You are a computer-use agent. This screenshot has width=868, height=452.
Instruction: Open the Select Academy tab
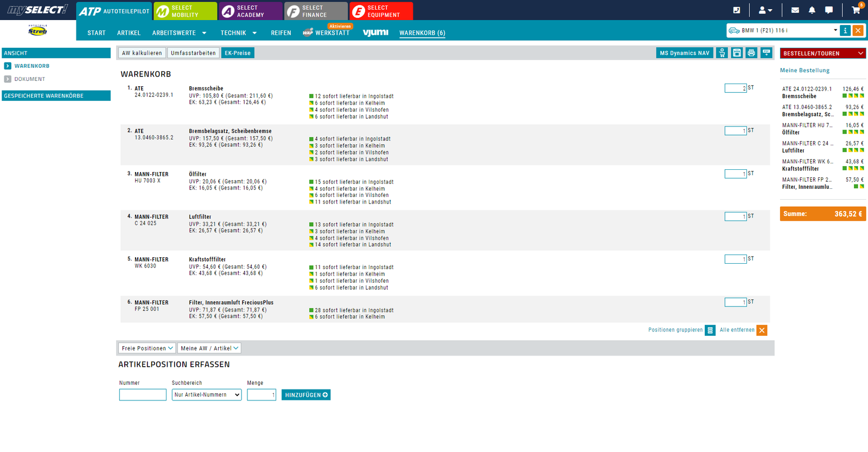tap(251, 11)
